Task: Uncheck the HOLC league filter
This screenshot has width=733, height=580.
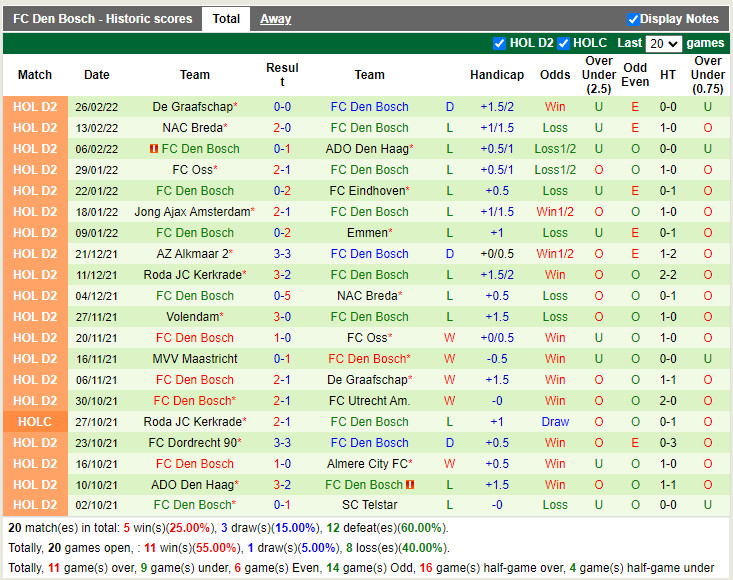Action: 564,43
